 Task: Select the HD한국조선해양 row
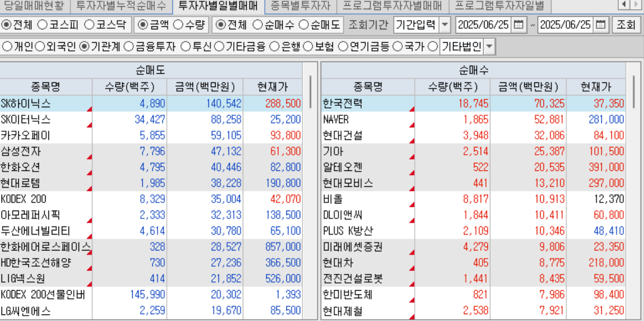tap(151, 263)
